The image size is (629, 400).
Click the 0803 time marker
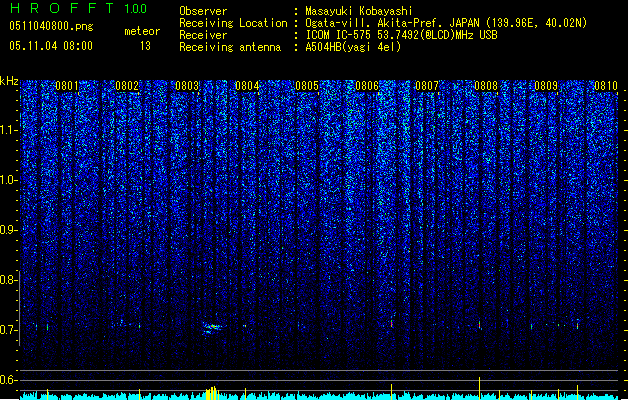pos(187,86)
